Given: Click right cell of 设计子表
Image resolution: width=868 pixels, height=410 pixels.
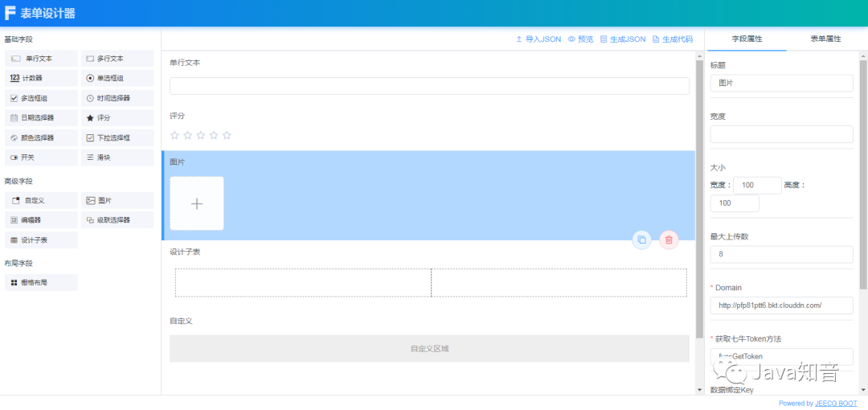Looking at the screenshot, I should (559, 282).
